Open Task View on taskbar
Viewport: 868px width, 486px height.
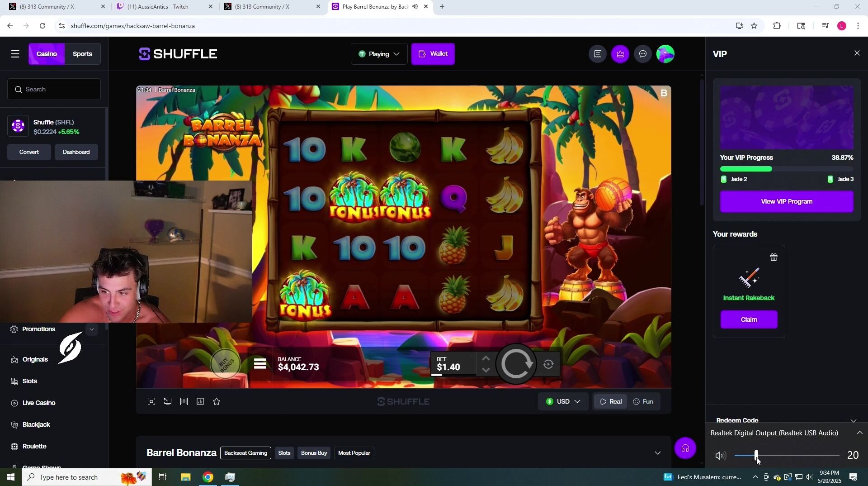point(163,477)
